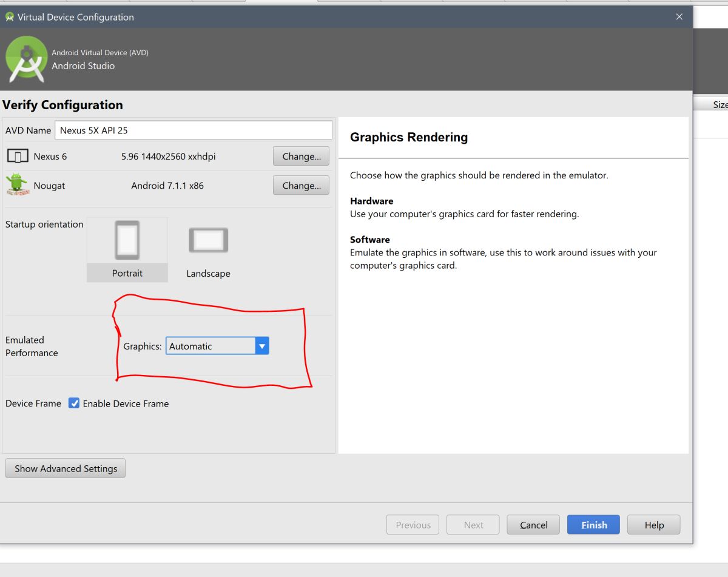Click the Hardware heading in help panel
728x577 pixels.
point(372,201)
